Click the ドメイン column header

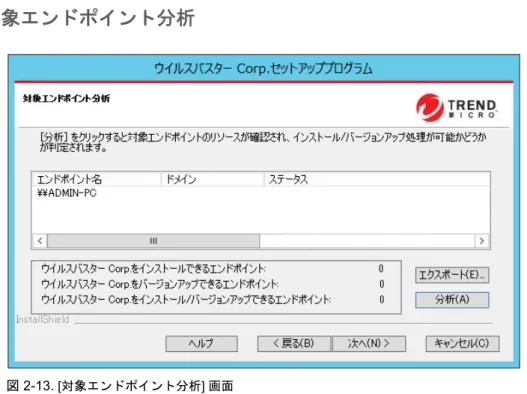click(213, 180)
